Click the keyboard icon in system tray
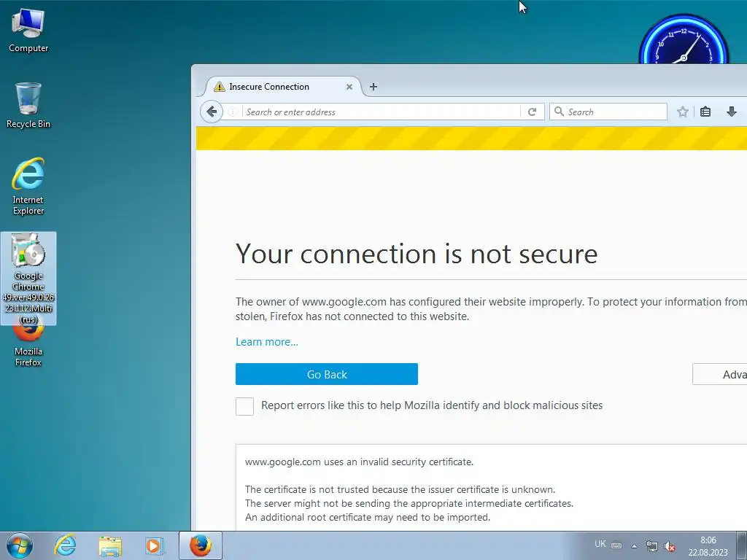 tap(616, 545)
